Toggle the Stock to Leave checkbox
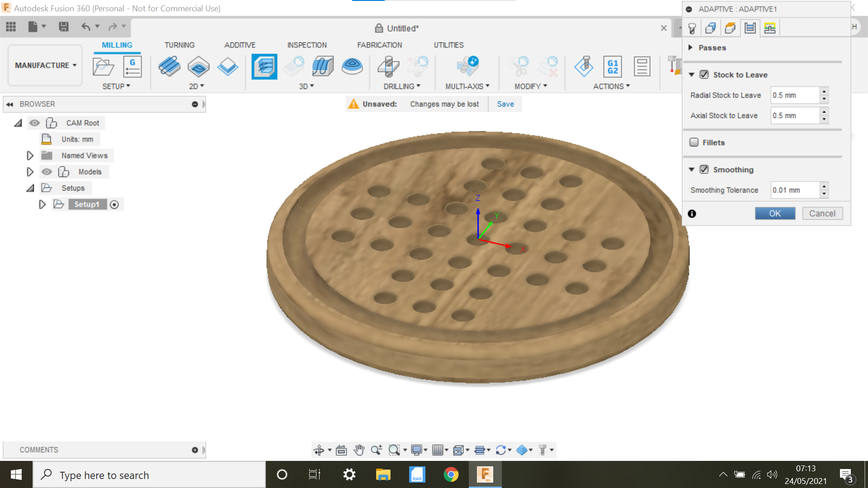The width and height of the screenshot is (868, 488). tap(704, 75)
